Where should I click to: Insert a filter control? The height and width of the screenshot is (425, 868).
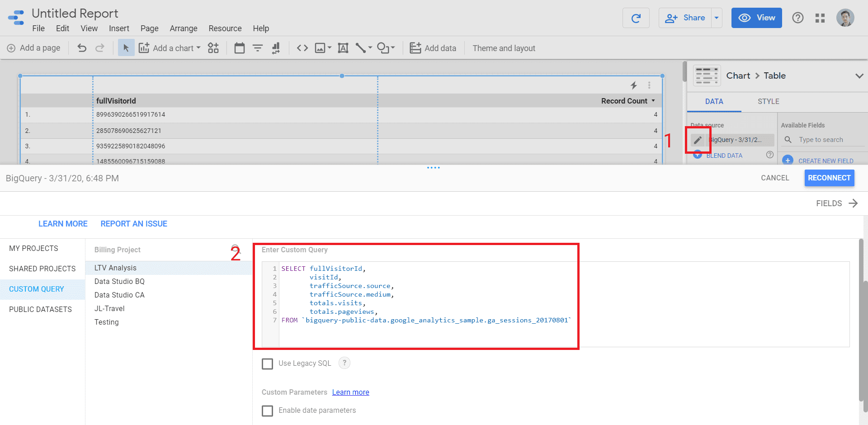(258, 48)
